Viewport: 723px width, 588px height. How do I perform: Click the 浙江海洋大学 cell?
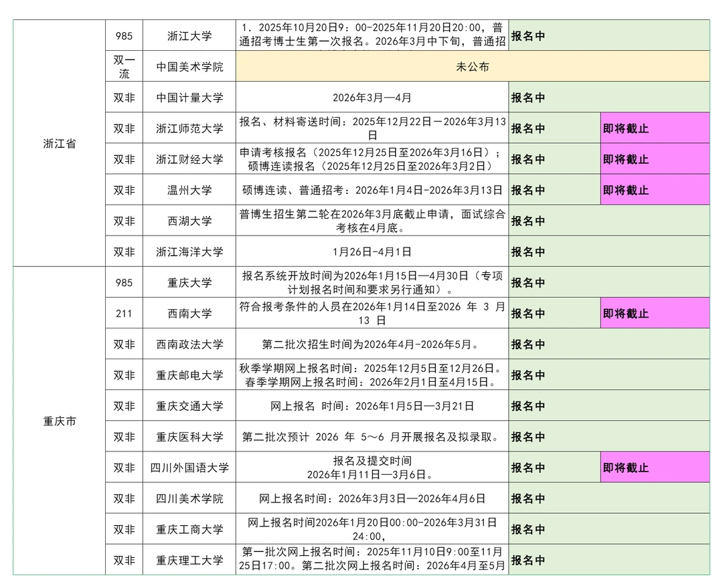click(x=189, y=252)
